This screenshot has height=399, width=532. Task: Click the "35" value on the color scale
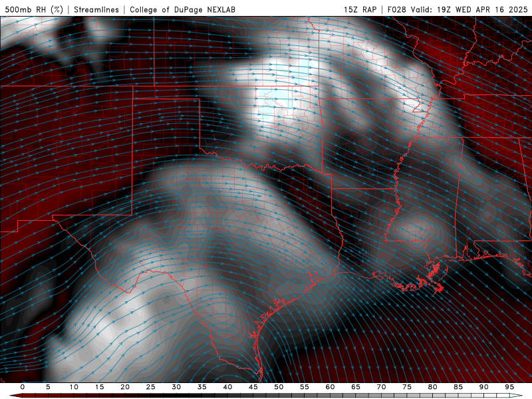pyautogui.click(x=202, y=387)
